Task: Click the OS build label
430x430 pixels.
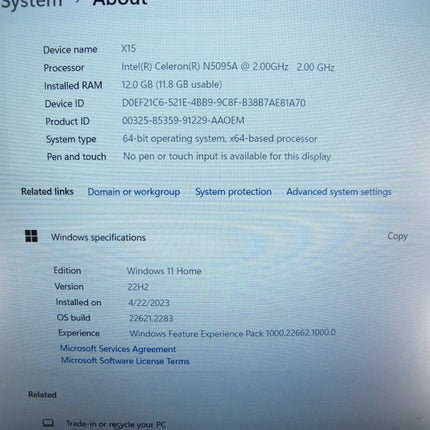Action: click(x=73, y=318)
